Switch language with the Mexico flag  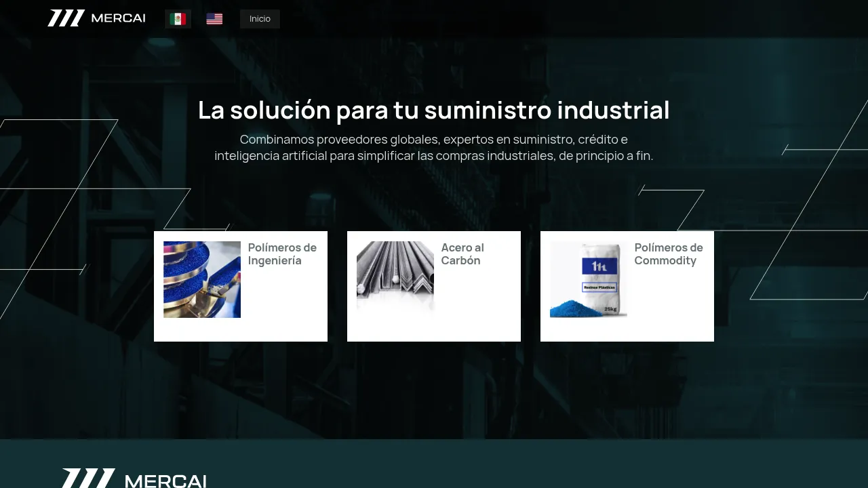[178, 19]
